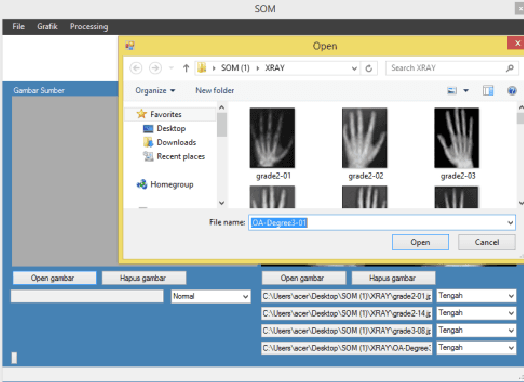
Task: Click the grade2-14 path field
Action: (x=347, y=313)
